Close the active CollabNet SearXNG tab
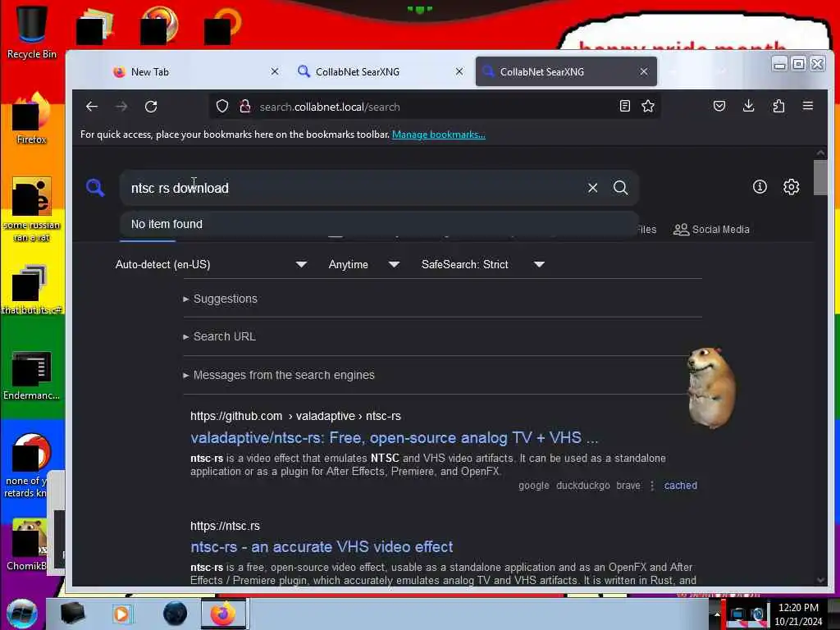 (644, 71)
